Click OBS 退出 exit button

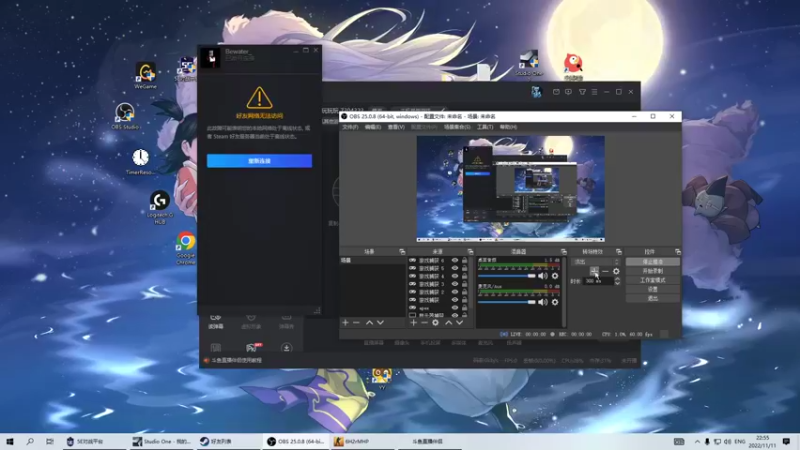[653, 298]
